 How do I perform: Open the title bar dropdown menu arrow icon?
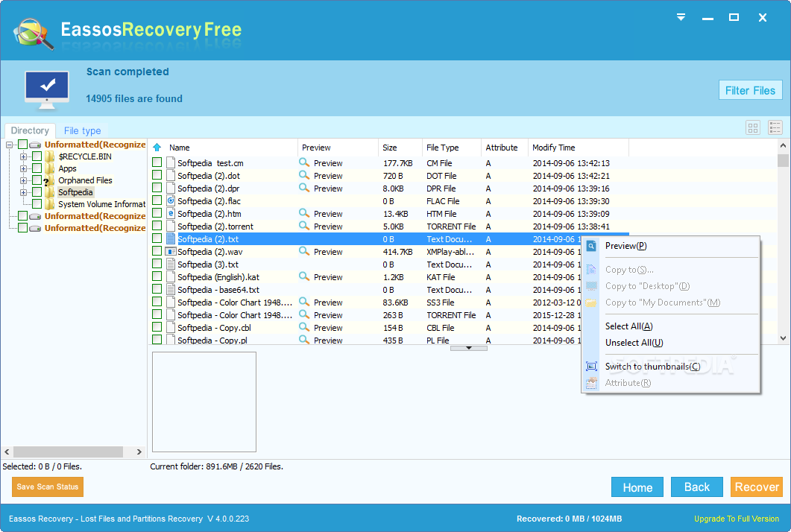tap(681, 17)
